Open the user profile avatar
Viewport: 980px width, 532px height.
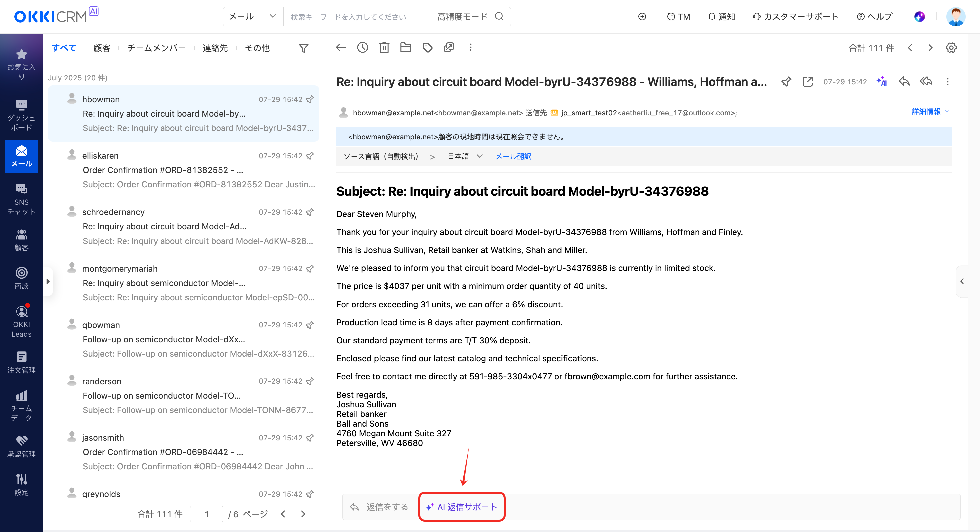[x=956, y=16]
